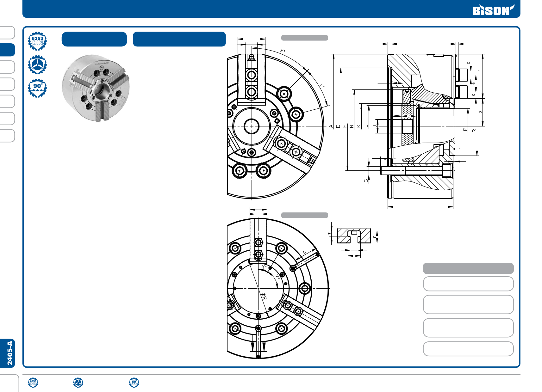Viewport: 542px width, 392px height.
Task: Click the 90° serration badge
Action: [37, 88]
